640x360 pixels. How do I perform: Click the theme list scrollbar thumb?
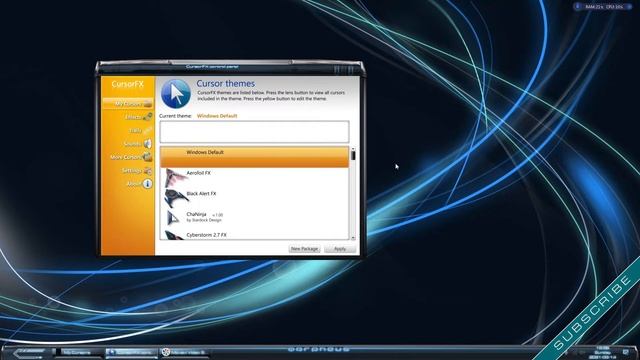(x=353, y=156)
